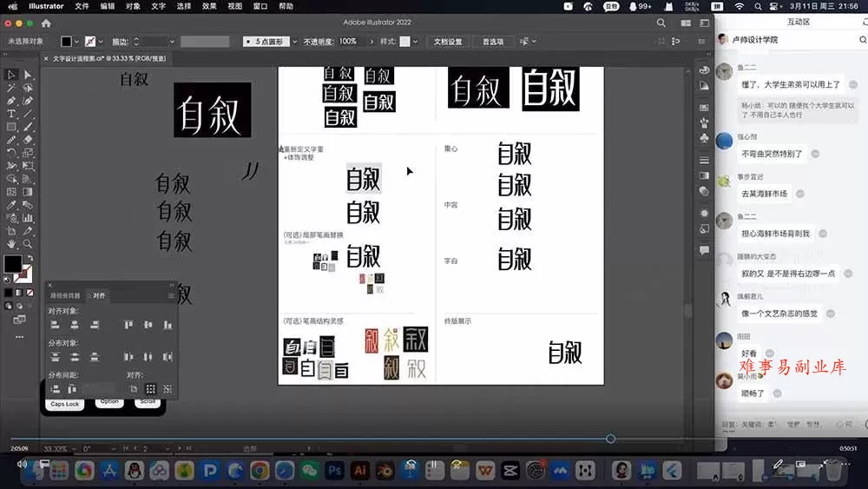Select the Curvature tool

(28, 101)
